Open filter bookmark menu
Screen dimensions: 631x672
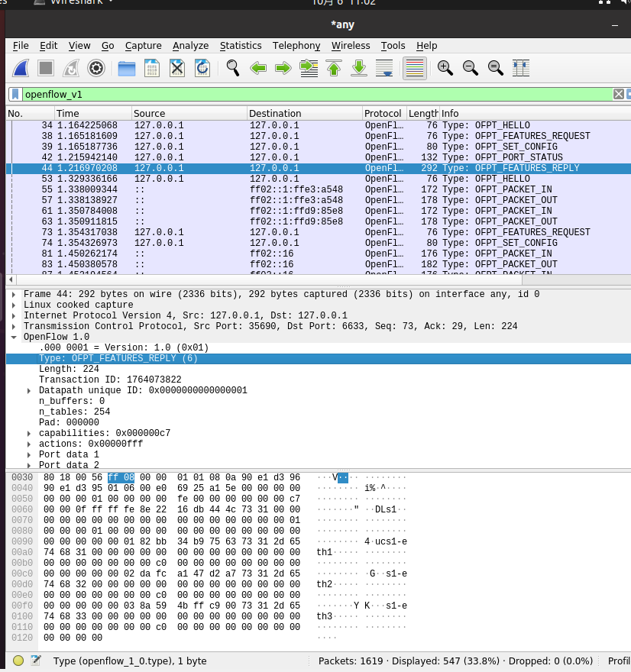(x=15, y=94)
